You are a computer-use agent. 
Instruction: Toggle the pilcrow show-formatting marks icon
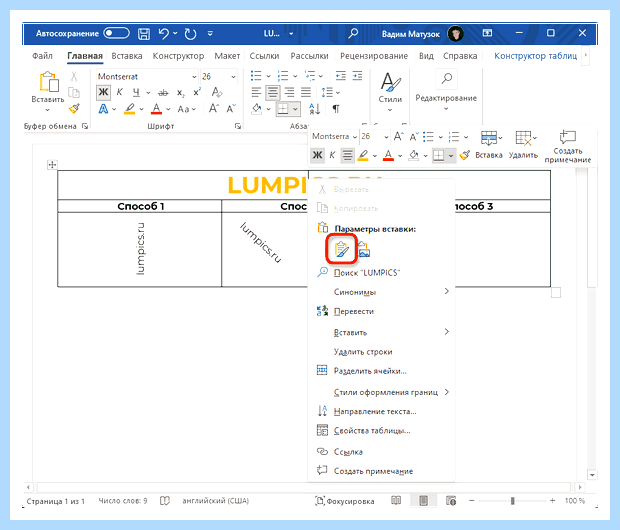336,109
